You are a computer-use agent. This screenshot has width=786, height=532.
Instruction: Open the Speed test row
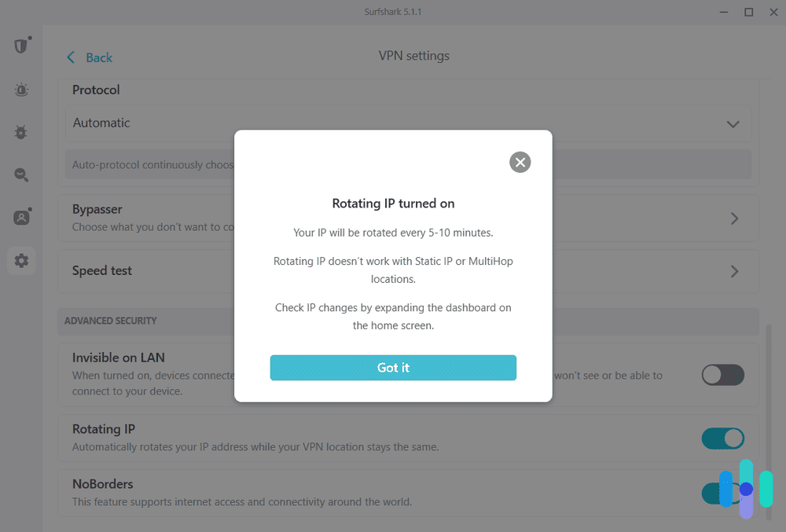pyautogui.click(x=393, y=270)
